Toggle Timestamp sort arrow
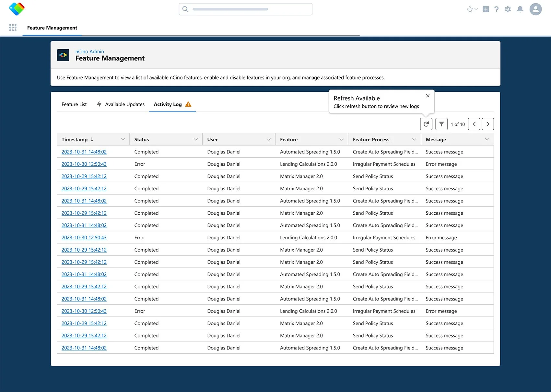Screen dimensions: 551x392 click(92, 139)
